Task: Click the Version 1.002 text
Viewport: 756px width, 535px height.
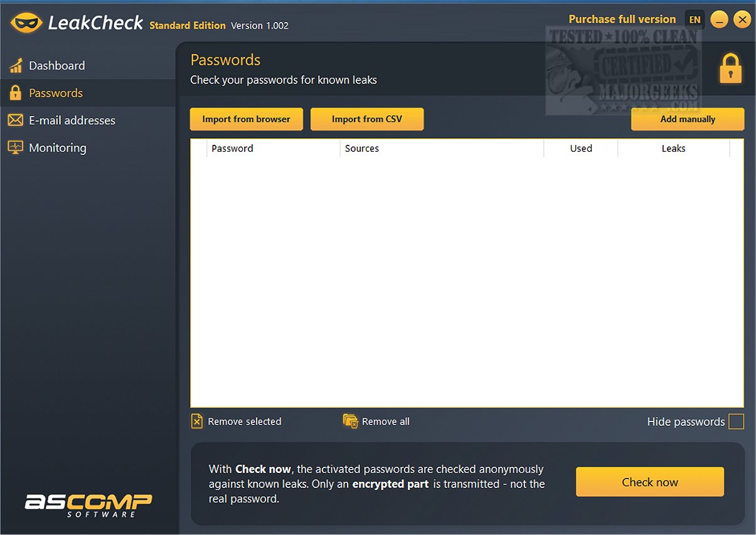Action: click(x=260, y=26)
